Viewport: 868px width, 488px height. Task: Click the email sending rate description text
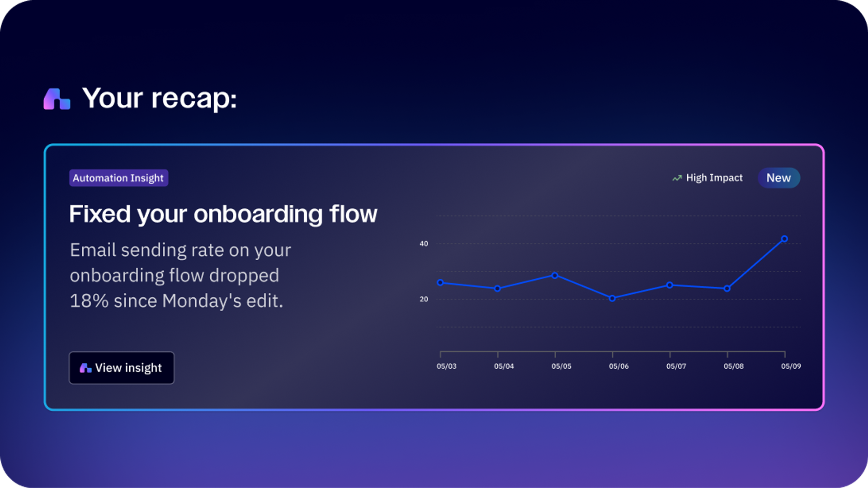click(180, 275)
